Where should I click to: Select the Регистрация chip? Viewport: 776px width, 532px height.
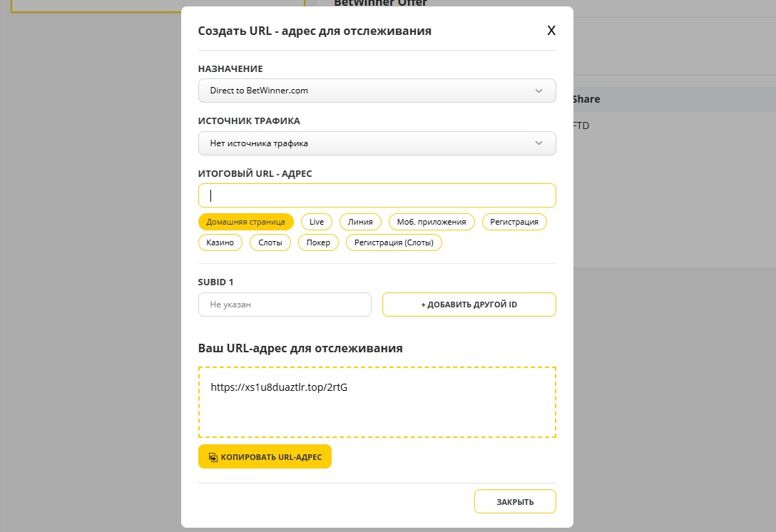pyautogui.click(x=514, y=222)
